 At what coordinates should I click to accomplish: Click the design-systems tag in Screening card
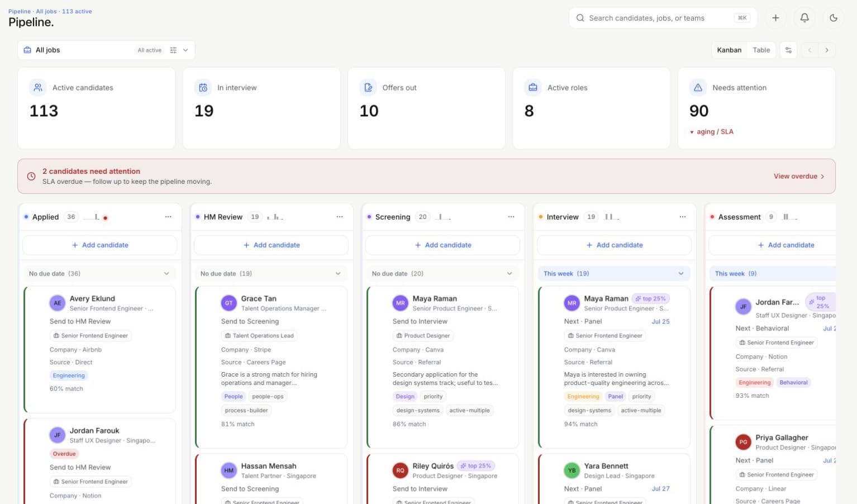click(418, 411)
